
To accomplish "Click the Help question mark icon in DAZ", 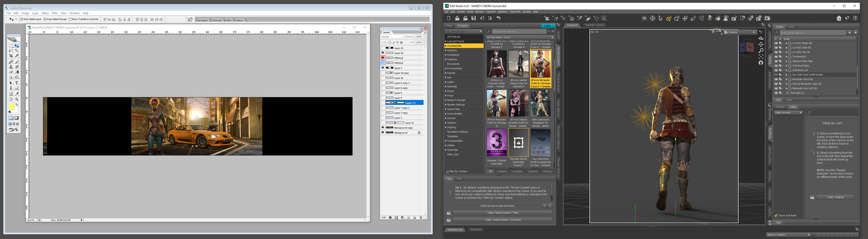I will tap(855, 18).
